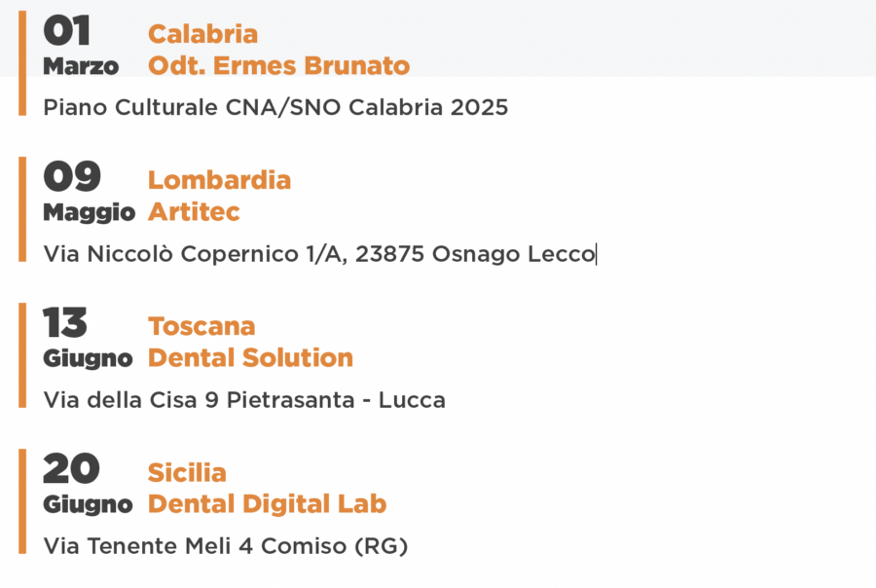This screenshot has height=588, width=876.
Task: Select the Marzo month label
Action: (x=81, y=66)
